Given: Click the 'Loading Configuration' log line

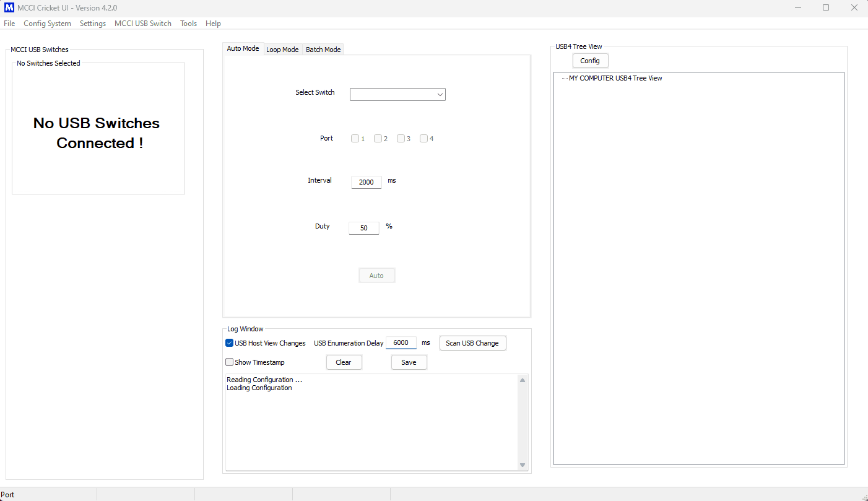Looking at the screenshot, I should tap(259, 388).
